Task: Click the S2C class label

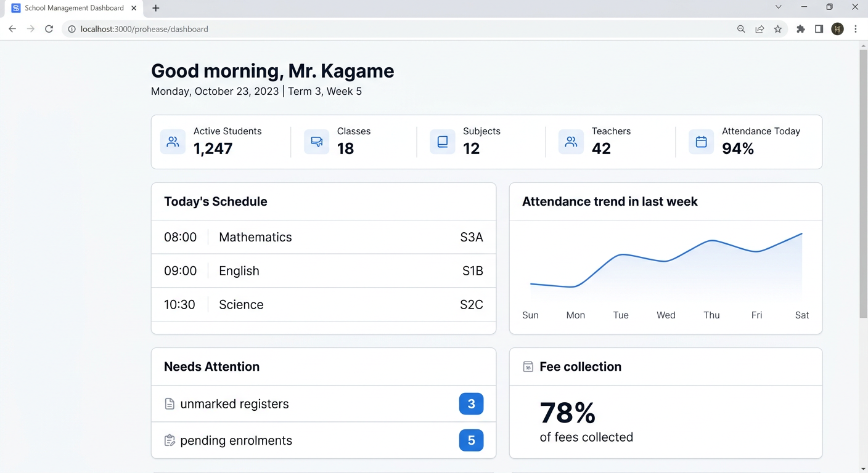Action: (x=472, y=305)
